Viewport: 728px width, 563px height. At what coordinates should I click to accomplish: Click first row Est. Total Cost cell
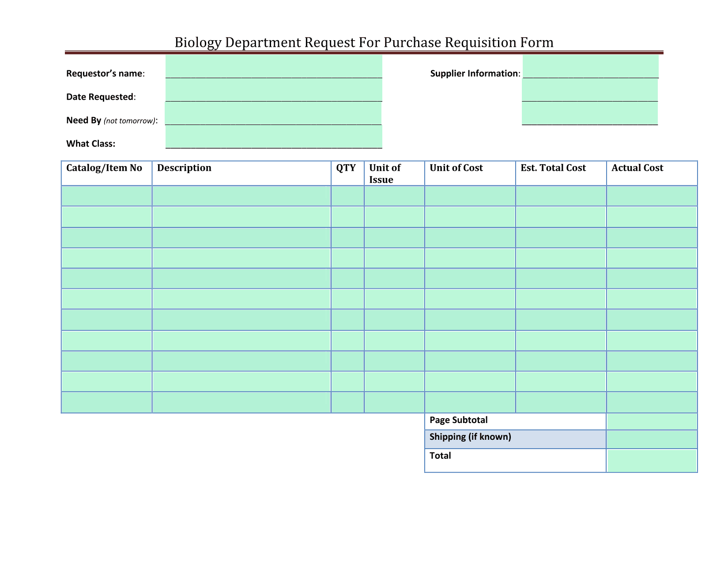click(561, 196)
